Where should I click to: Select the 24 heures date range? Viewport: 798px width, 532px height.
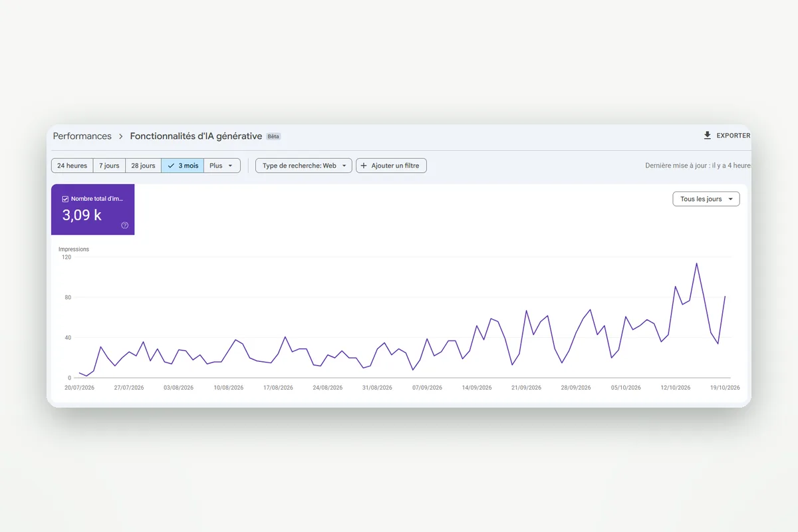click(72, 166)
